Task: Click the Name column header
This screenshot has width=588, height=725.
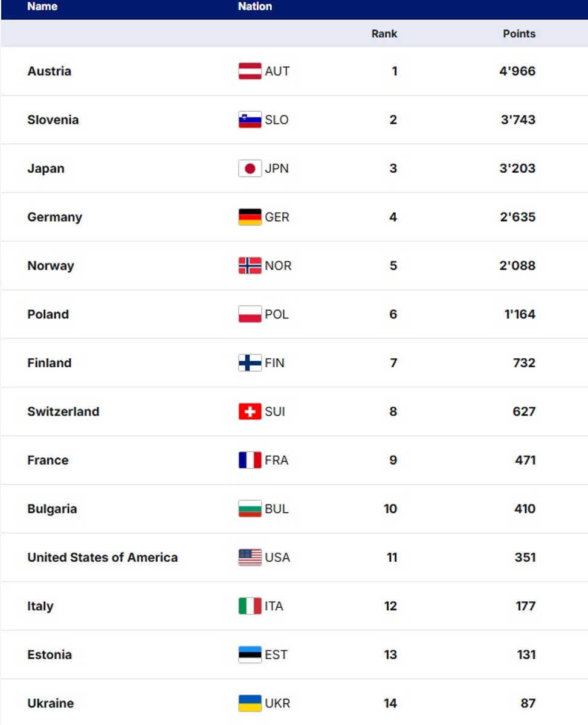Action: [42, 7]
